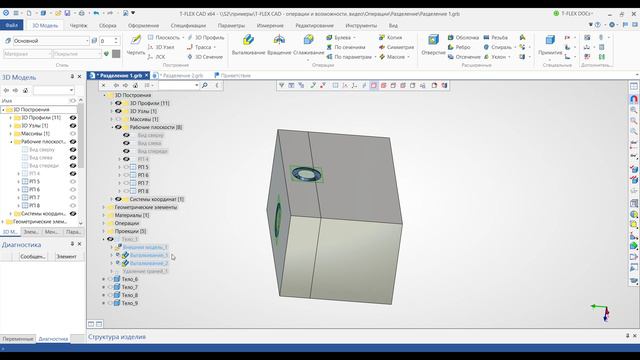The width and height of the screenshot is (640, 360).
Task: Toggle visibility of РП 5 in left panel
Action: 73,182
